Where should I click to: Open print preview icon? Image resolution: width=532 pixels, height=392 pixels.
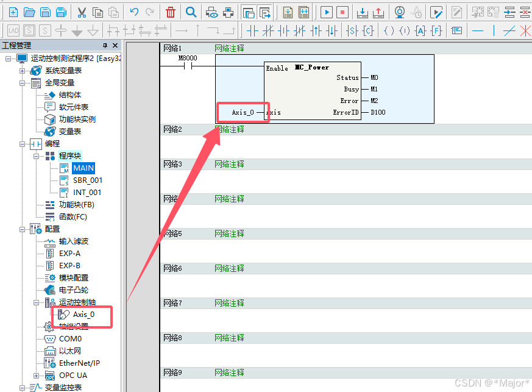coord(211,13)
